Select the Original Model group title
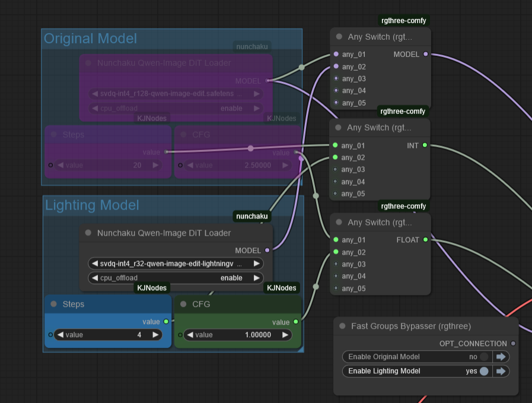 pos(90,39)
